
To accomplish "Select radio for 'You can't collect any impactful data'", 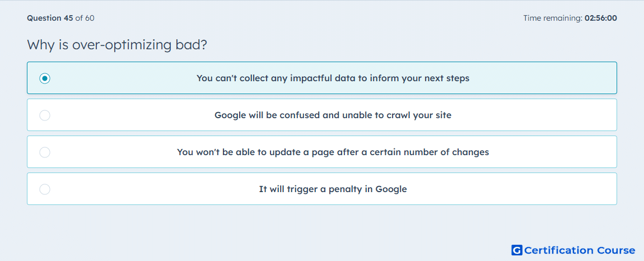I will tap(45, 78).
